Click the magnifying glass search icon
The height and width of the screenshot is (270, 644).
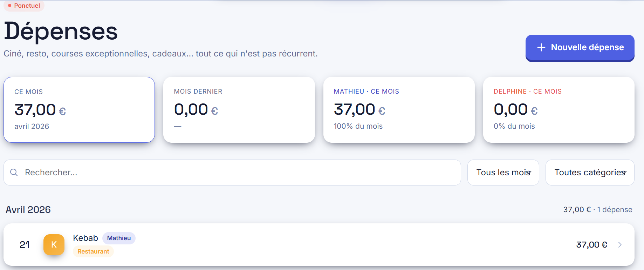click(x=14, y=173)
